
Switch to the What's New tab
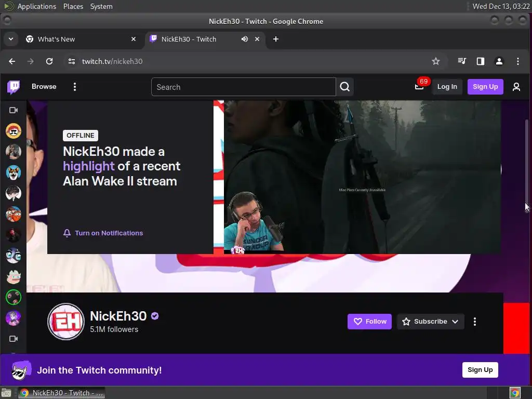82,39
